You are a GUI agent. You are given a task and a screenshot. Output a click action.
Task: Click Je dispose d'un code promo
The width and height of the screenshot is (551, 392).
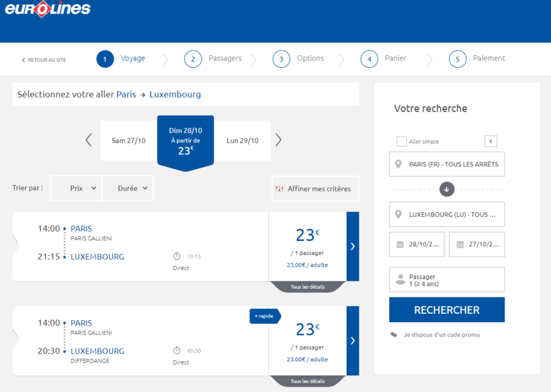(441, 334)
